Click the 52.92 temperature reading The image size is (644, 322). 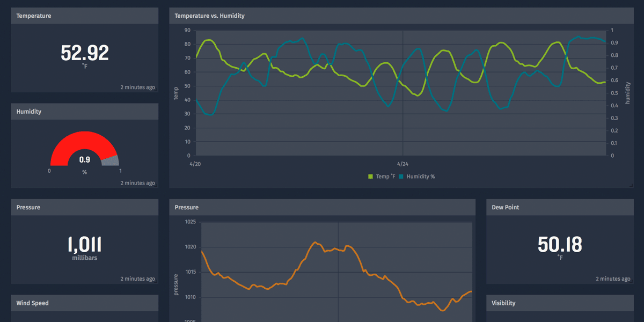85,53
